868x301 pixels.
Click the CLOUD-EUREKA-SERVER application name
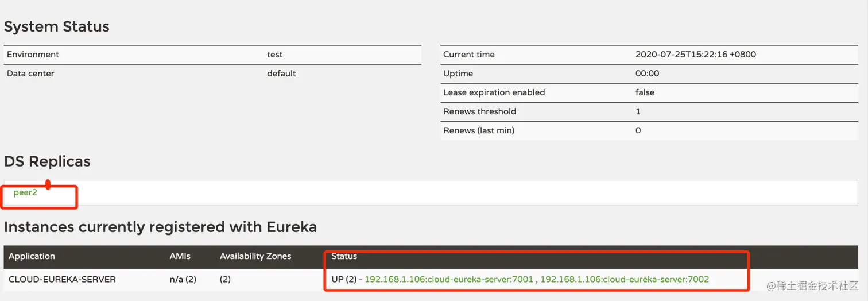[x=62, y=279]
